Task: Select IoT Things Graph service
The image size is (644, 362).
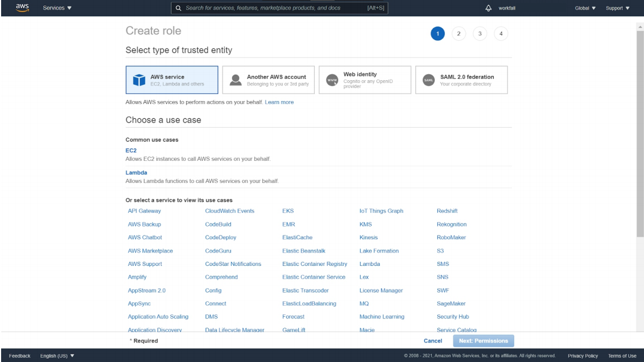Action: click(381, 211)
